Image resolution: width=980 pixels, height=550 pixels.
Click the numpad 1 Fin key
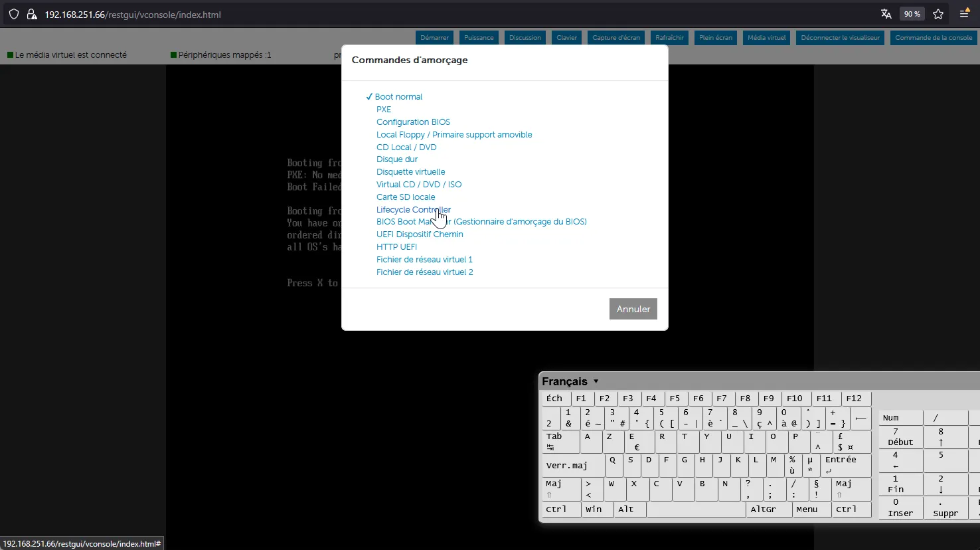900,484
